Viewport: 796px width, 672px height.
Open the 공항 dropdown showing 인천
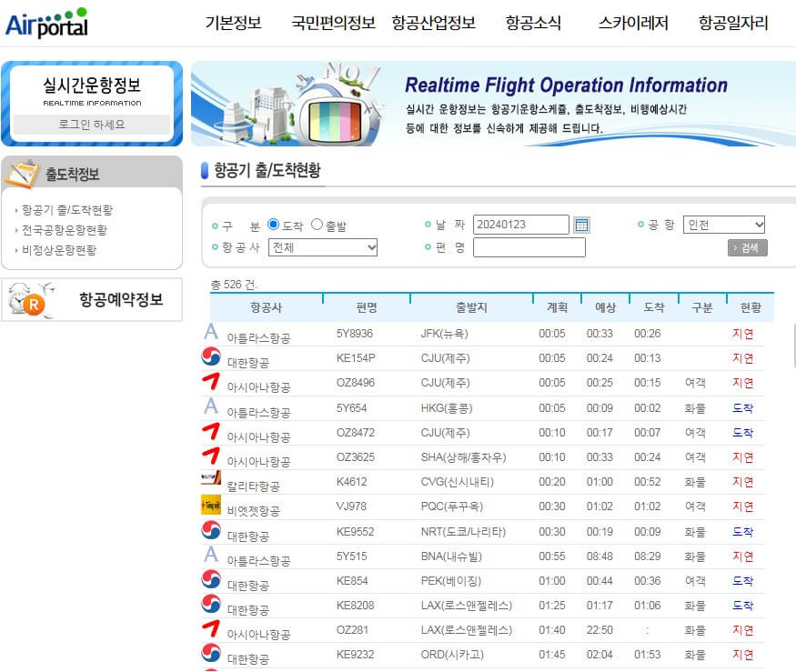[724, 225]
